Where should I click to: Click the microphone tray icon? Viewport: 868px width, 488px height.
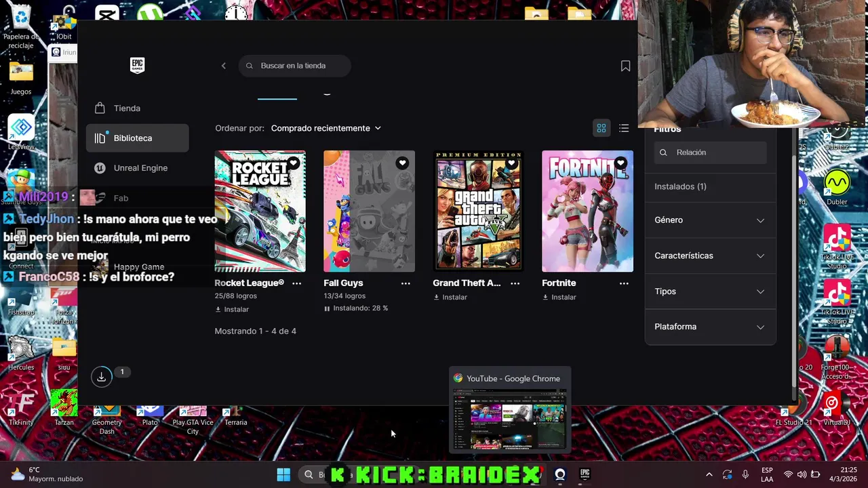[745, 474]
